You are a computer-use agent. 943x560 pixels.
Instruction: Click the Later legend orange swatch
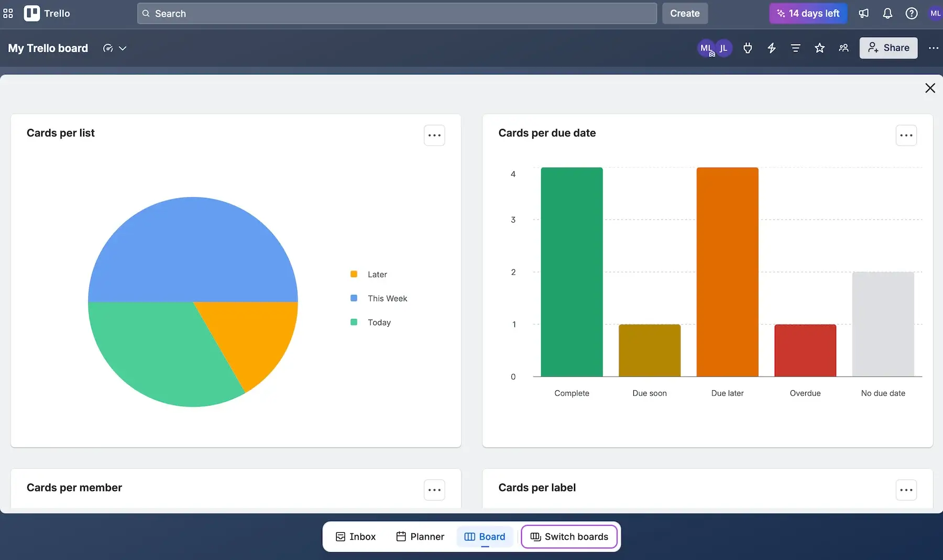(x=354, y=274)
